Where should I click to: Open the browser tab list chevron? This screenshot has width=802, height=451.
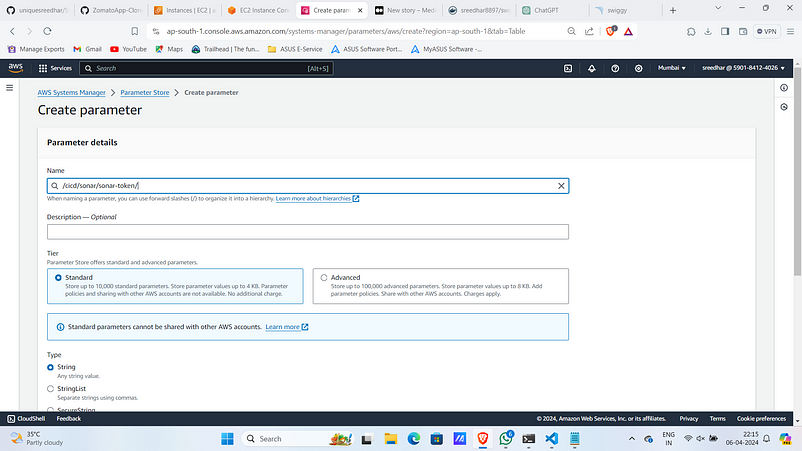point(718,9)
